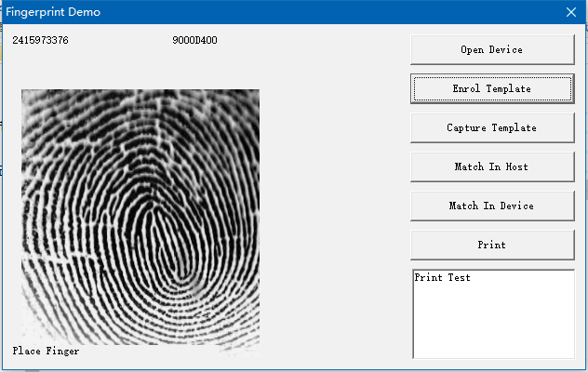Run Match In Host
Image resolution: width=588 pixels, height=372 pixels.
click(491, 167)
